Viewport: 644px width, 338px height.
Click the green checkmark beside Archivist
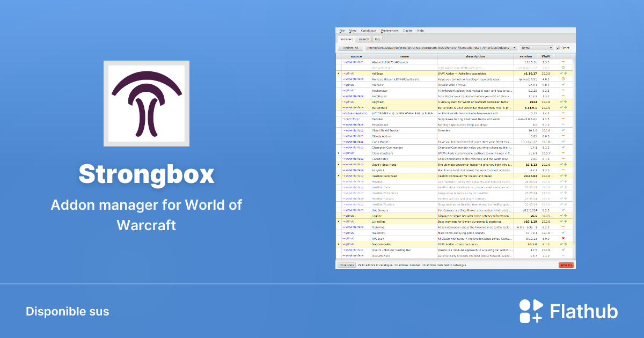point(562,84)
